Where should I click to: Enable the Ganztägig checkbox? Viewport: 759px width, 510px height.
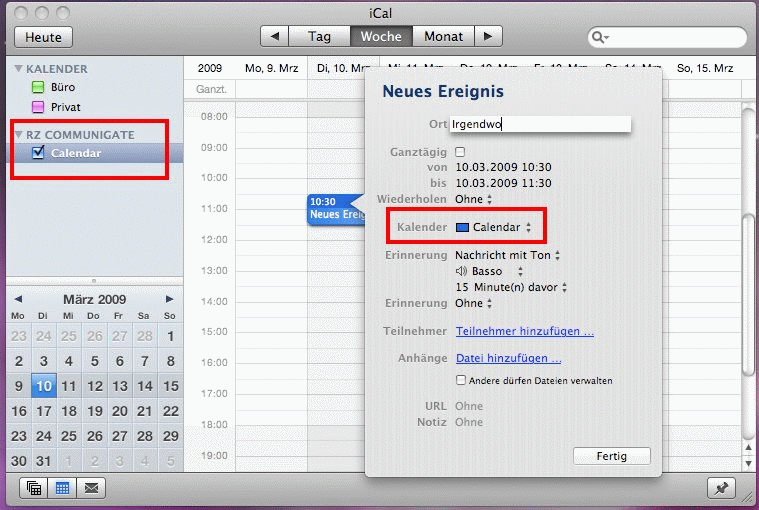click(460, 152)
